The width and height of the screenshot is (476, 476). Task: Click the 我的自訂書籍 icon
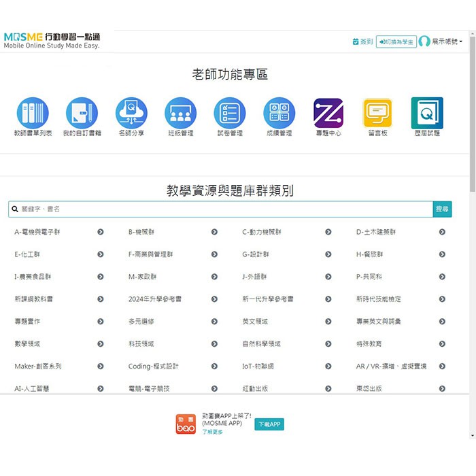(x=82, y=113)
